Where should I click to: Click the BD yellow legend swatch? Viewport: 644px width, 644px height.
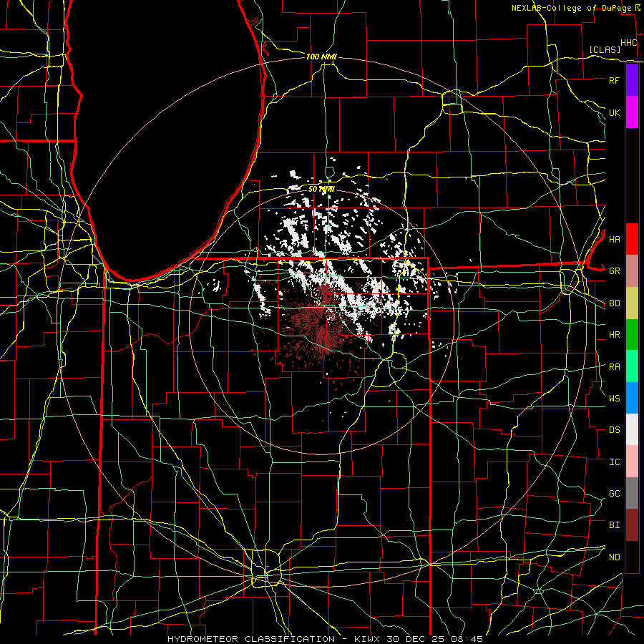tap(632, 303)
